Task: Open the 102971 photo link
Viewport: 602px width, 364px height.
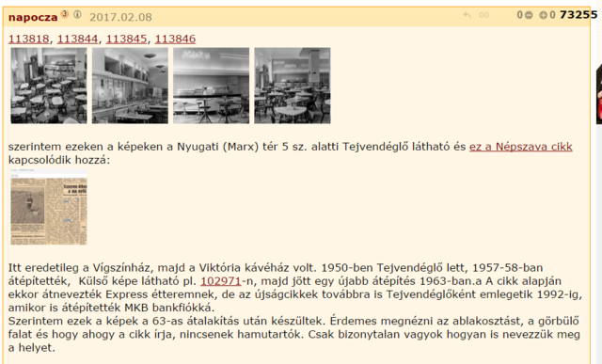Action: click(x=221, y=281)
